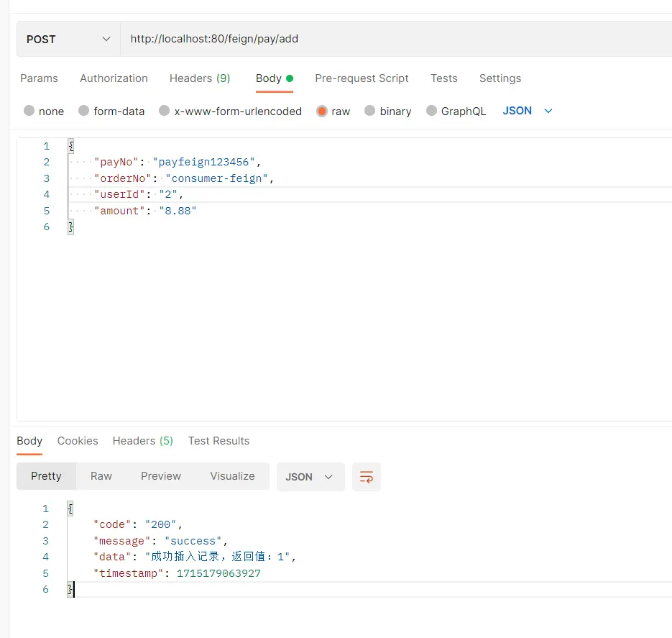Viewport: 672px width, 638px height.
Task: Open the request Headers (9) tab
Action: tap(200, 78)
